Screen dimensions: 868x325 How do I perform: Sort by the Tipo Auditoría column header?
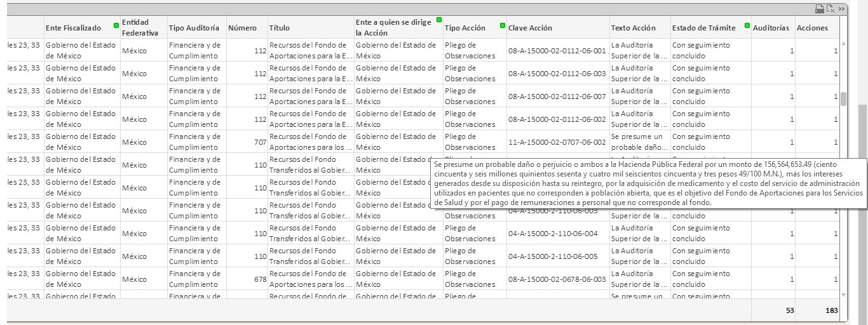coord(194,28)
